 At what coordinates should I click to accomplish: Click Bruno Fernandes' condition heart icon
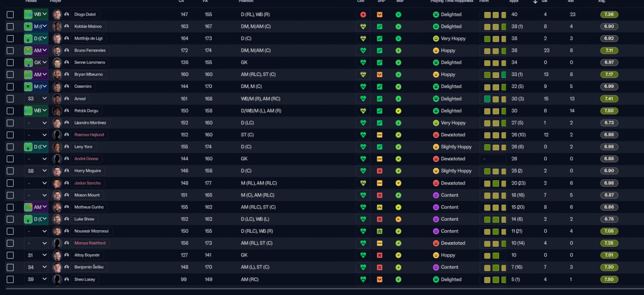(363, 51)
